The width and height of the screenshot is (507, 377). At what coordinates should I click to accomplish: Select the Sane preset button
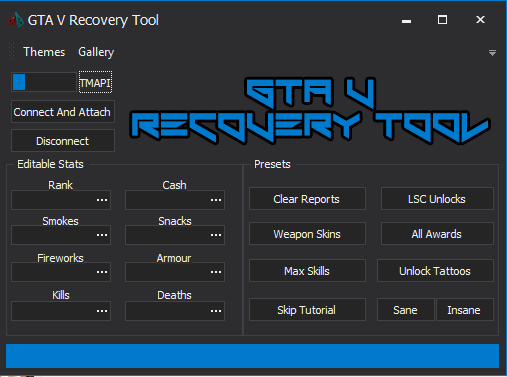(x=406, y=310)
